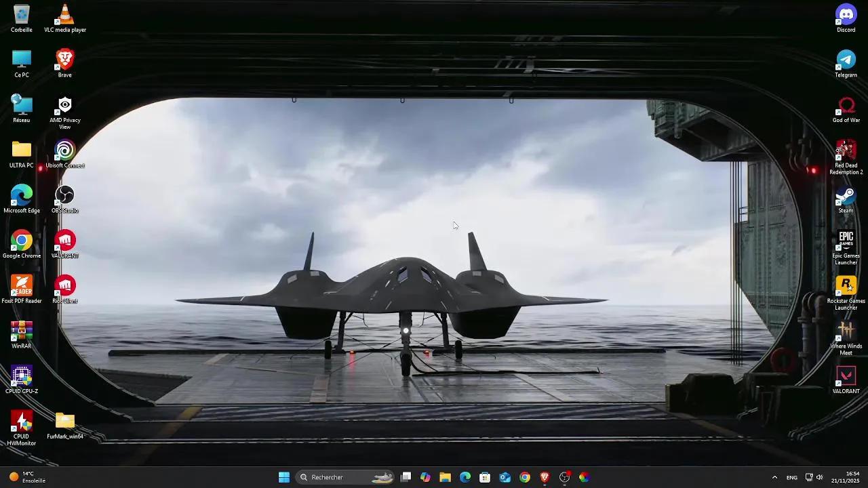Launch the Riot Client shortcut
The image size is (868, 488).
[65, 289]
